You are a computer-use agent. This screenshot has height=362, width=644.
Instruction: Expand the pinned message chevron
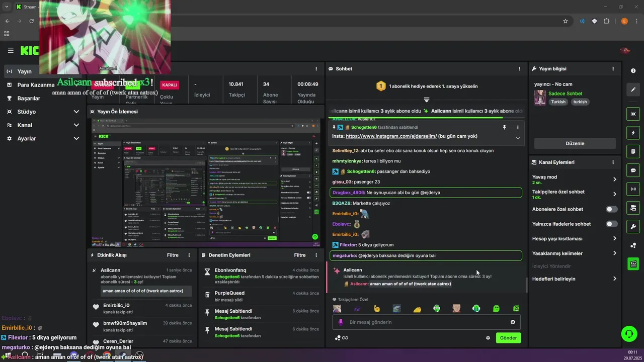click(x=518, y=138)
